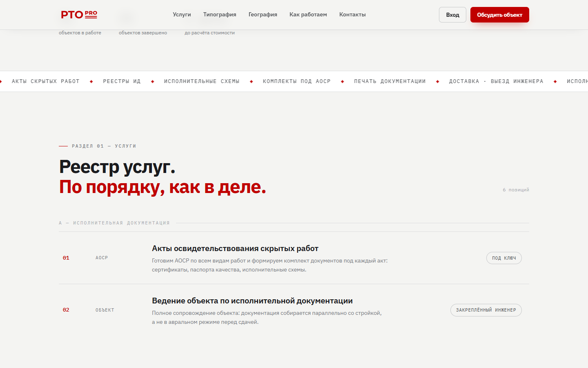Viewport: 588px width, 368px height.
Task: Click АКТЫ СКРЫТЫХ РАБОТ in ticker
Action: click(x=46, y=81)
